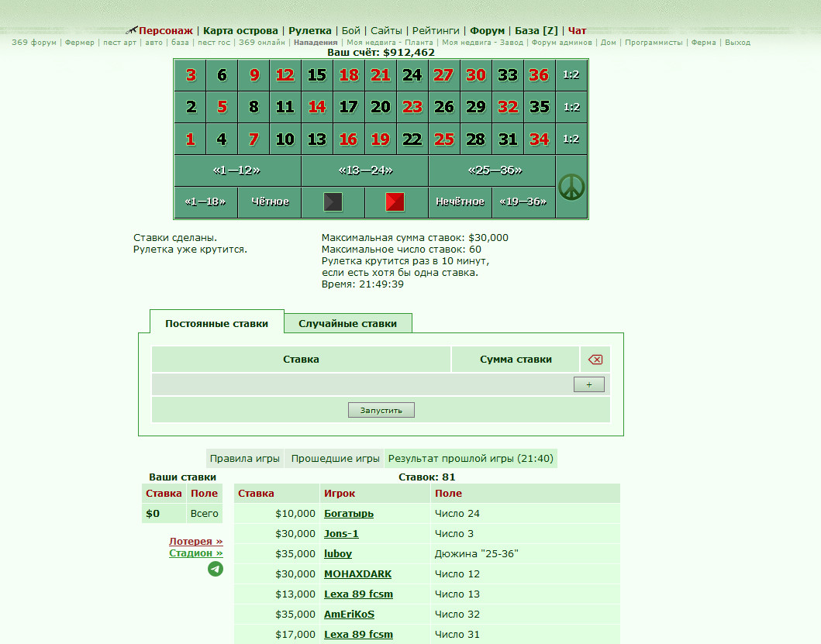Open the green Telegram icon
The image size is (821, 644).
pyautogui.click(x=216, y=569)
